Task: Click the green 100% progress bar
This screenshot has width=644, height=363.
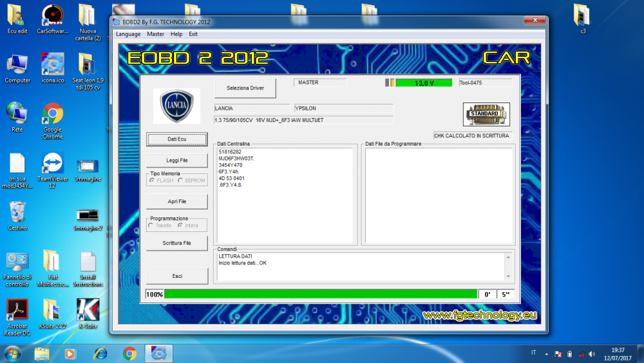Action: (x=320, y=295)
